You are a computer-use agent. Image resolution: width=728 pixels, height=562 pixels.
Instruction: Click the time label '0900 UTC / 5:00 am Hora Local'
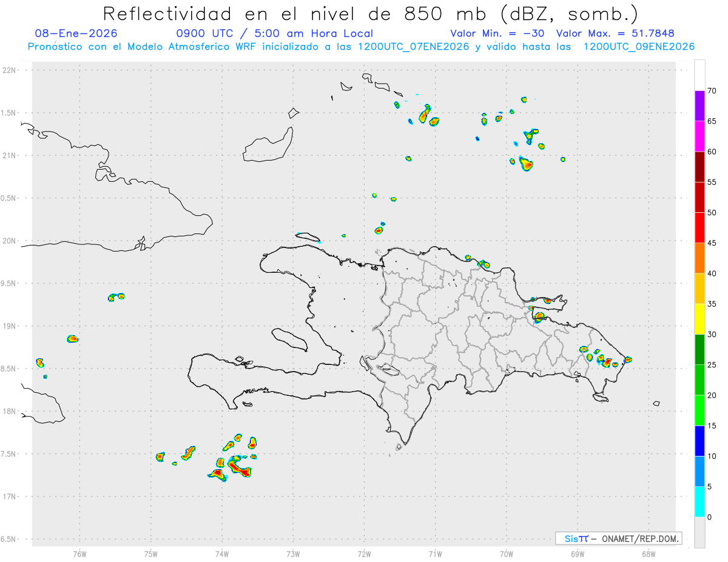click(x=274, y=33)
